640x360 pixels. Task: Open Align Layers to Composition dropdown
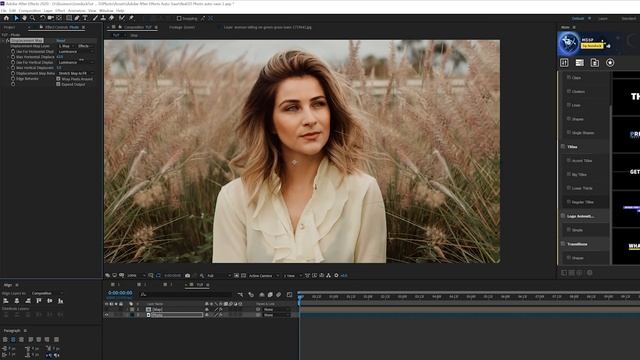pos(47,293)
